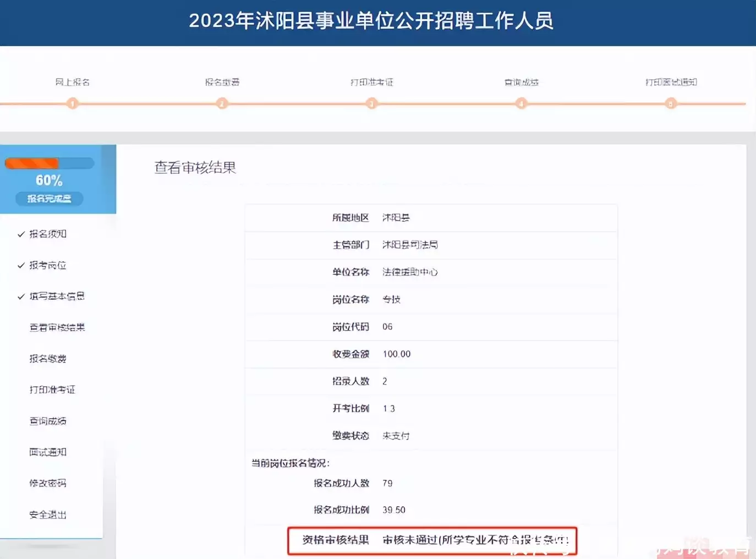Click the checkmark icon beside 报名须知
Viewport: 756px width, 559px height.
21,234
